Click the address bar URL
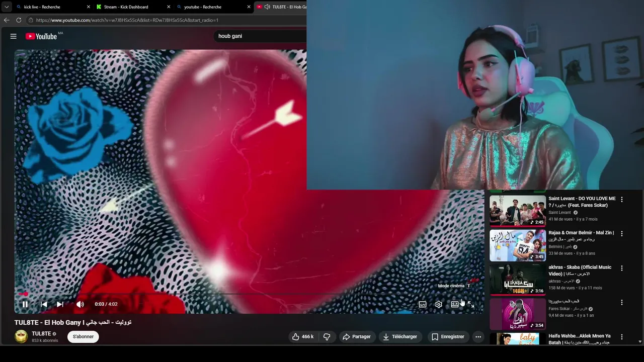This screenshot has height=362, width=644. (x=127, y=20)
